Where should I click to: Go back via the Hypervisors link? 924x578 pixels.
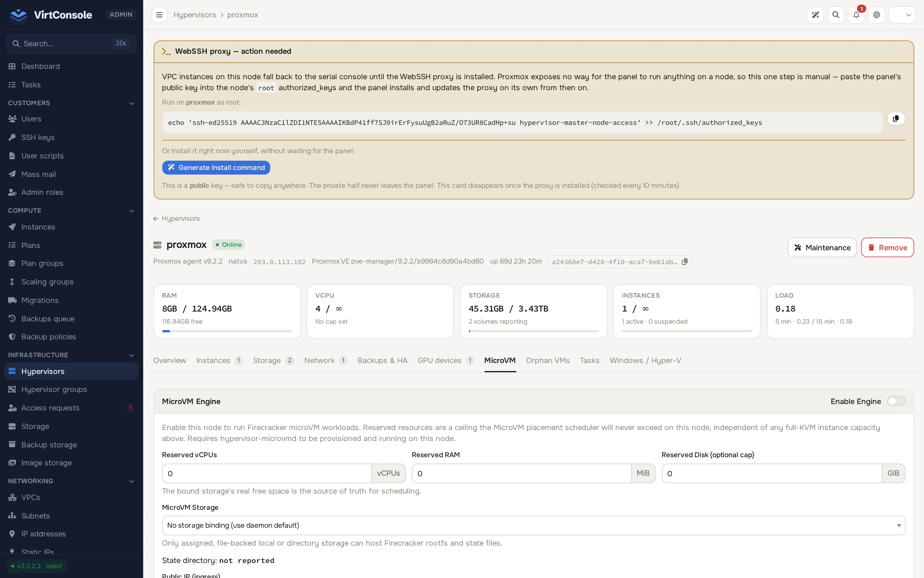tap(176, 218)
